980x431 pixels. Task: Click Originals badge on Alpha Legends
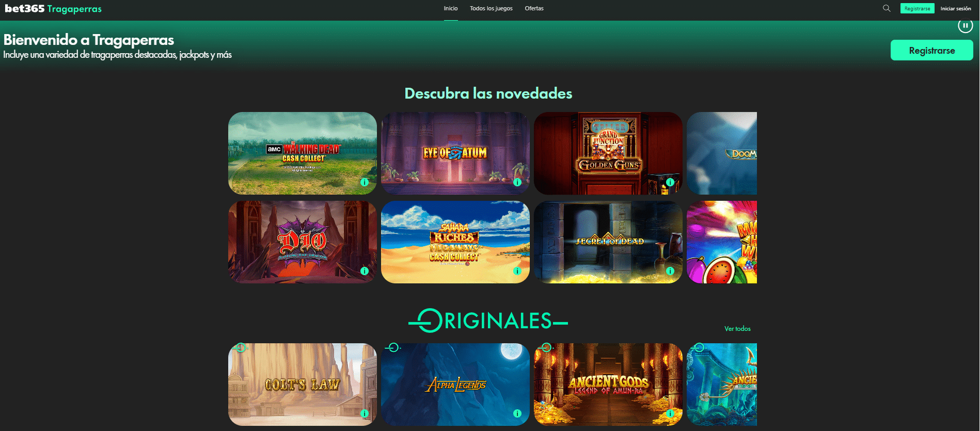pyautogui.click(x=393, y=348)
